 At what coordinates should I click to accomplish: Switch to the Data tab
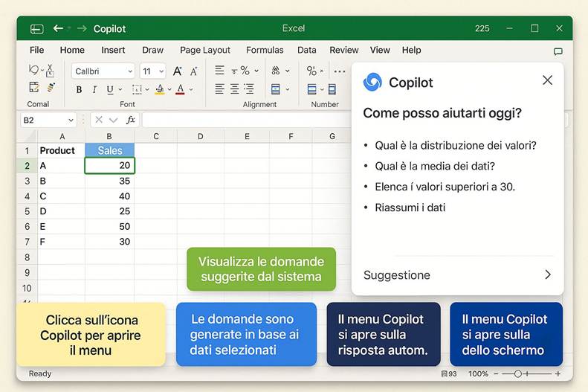(x=307, y=50)
